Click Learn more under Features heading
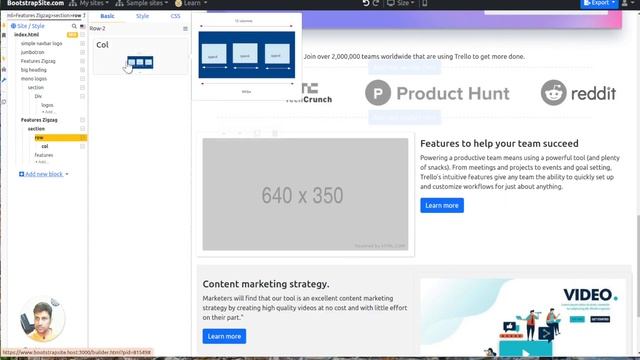640x360 pixels. click(x=442, y=205)
